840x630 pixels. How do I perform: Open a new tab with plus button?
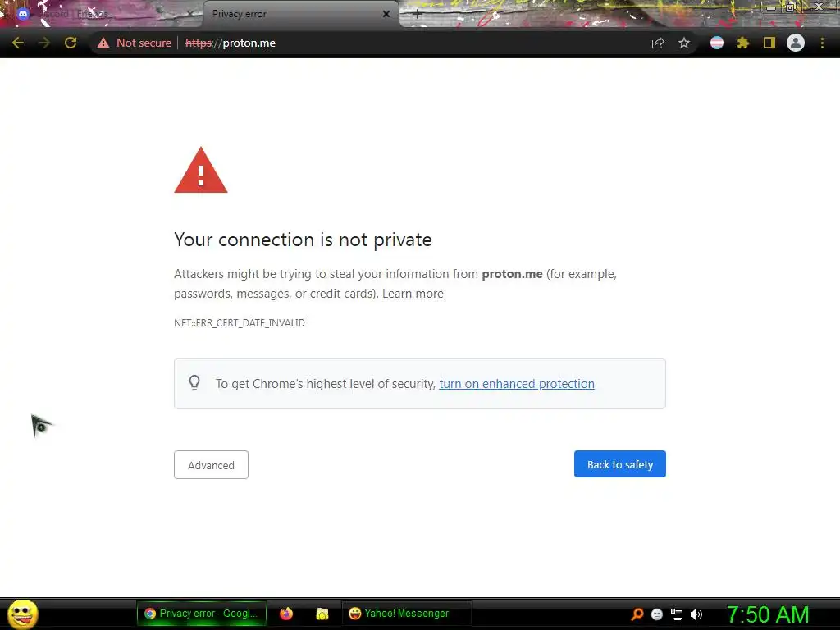[418, 15]
